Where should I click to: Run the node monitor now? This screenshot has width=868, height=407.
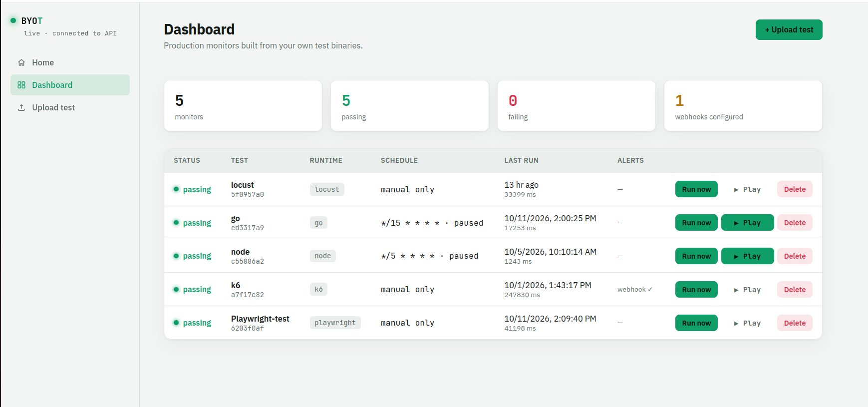point(696,256)
